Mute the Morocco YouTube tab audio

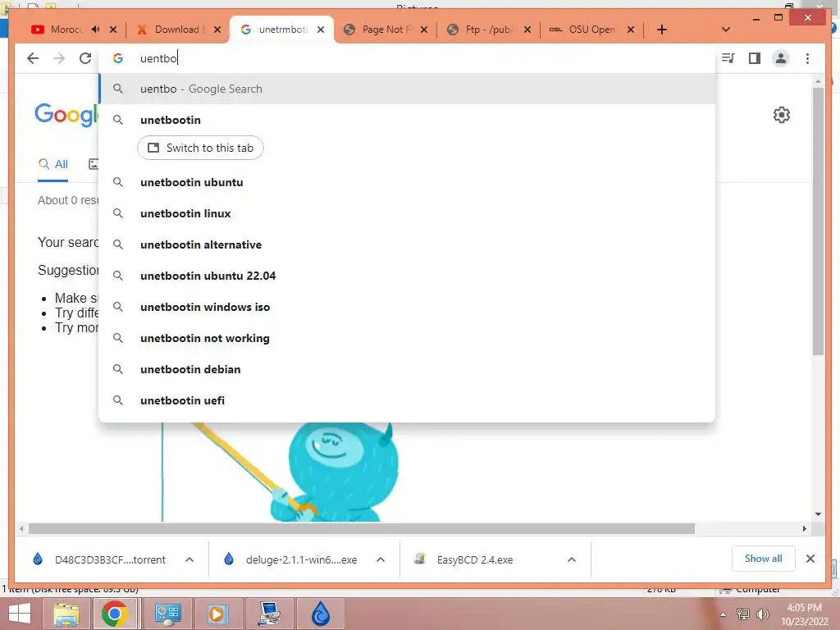[95, 30]
